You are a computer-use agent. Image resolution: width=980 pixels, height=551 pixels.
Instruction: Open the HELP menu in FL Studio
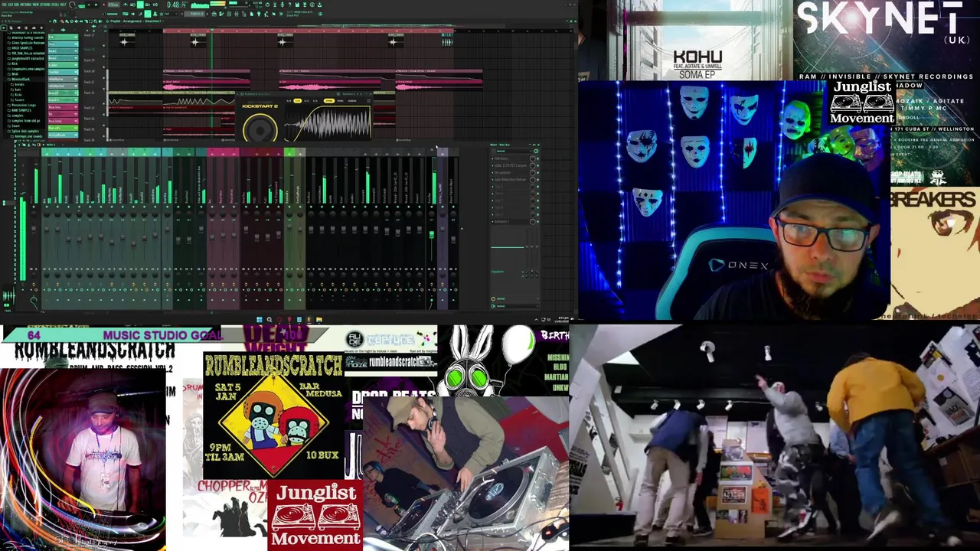(63, 5)
